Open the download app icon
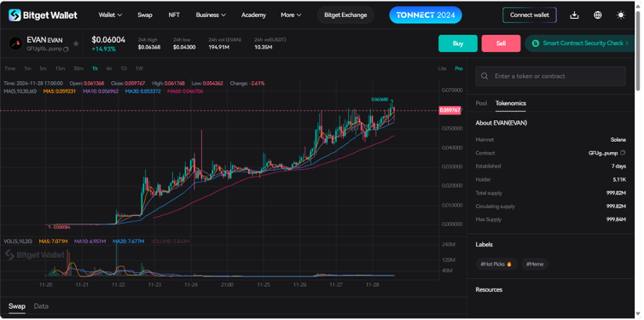Screen dimensions: 644x320 [x=575, y=15]
